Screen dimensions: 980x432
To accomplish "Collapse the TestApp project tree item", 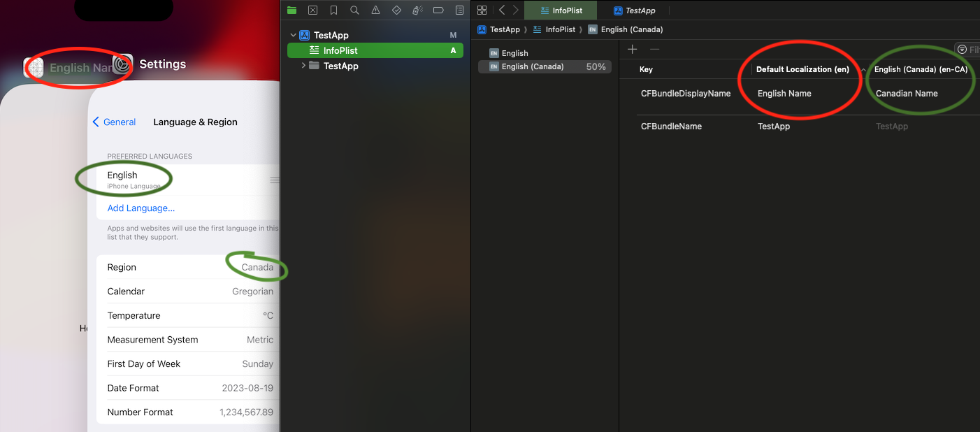I will [x=294, y=34].
